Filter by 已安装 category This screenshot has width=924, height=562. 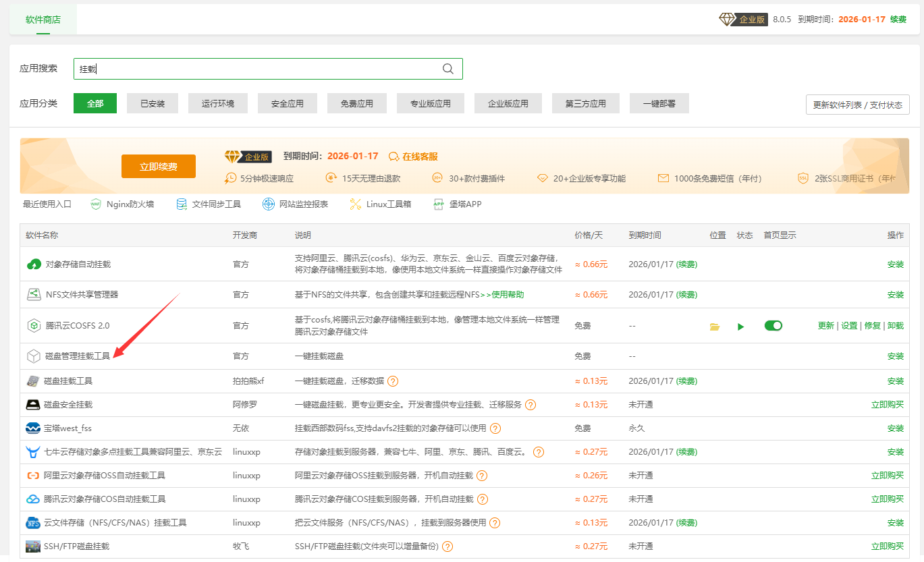coord(153,103)
